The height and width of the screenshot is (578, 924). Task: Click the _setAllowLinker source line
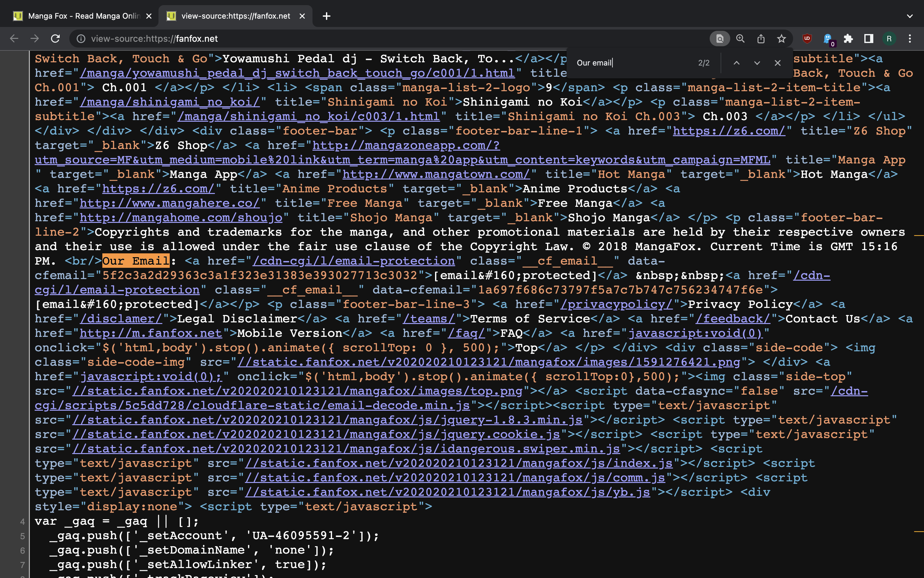pos(188,565)
